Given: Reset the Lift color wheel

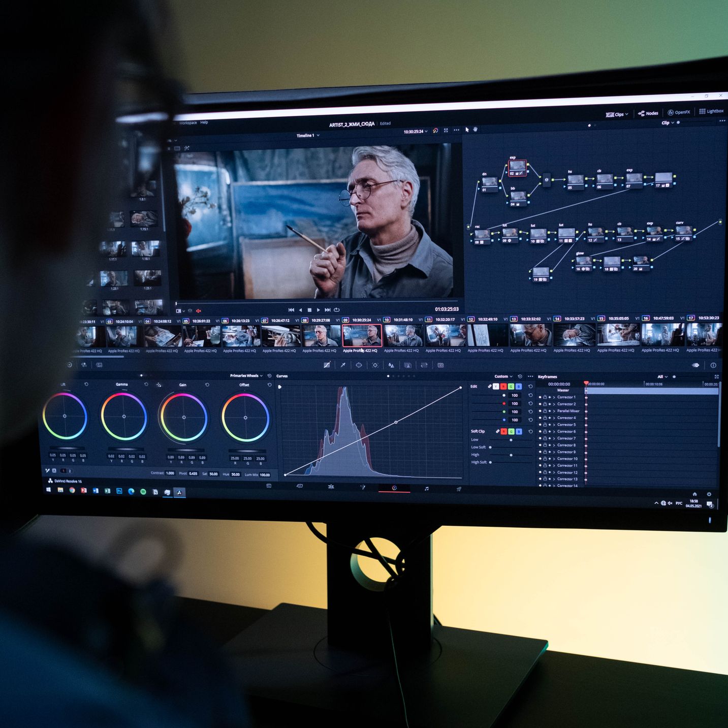Looking at the screenshot, I should click(86, 385).
